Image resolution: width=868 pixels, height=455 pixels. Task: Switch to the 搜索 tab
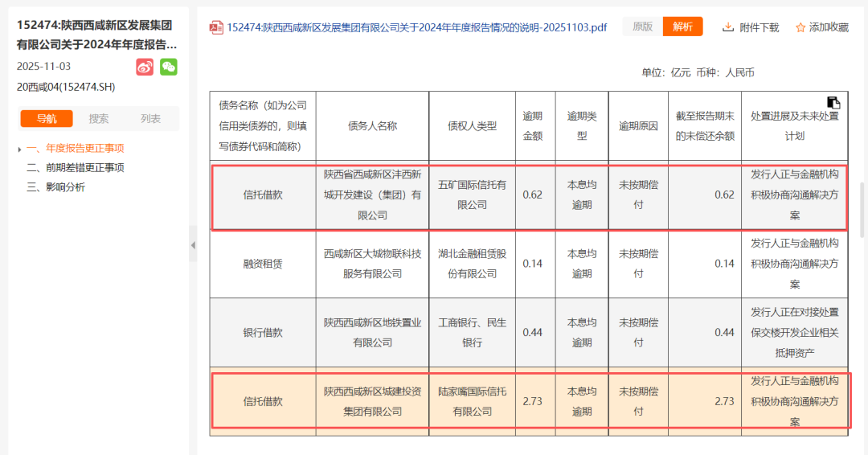tap(99, 118)
